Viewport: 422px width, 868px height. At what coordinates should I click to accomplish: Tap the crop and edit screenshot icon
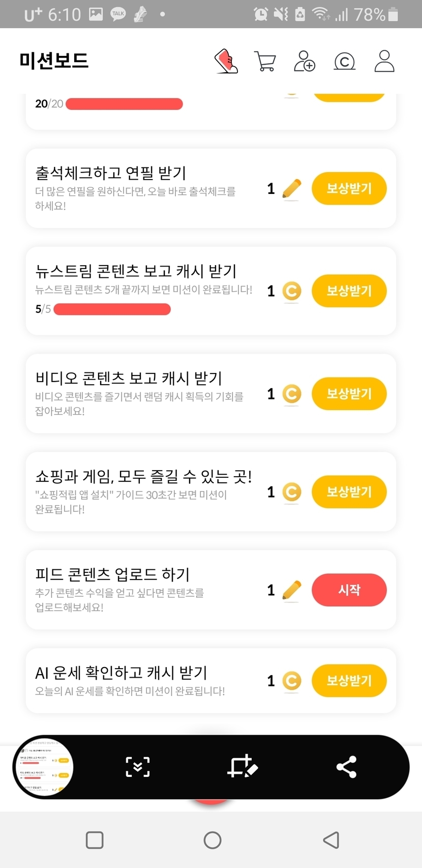(242, 767)
